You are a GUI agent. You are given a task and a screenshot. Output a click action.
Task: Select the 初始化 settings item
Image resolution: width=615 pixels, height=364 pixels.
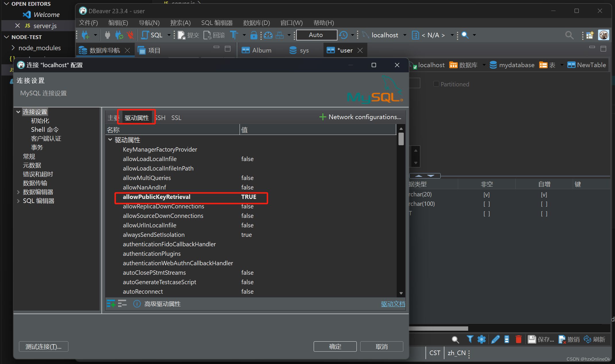(x=40, y=121)
